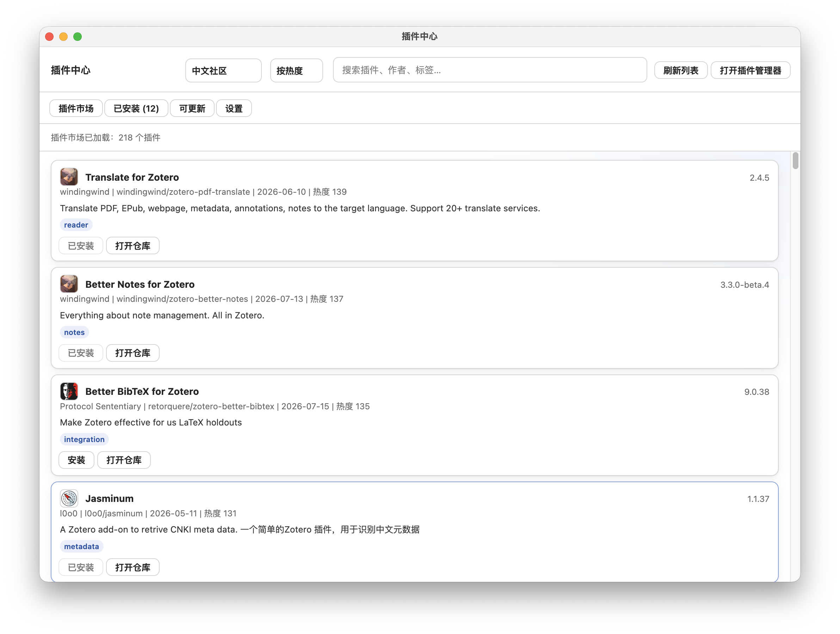840x634 pixels.
Task: Click 打开插件管理器 button
Action: [751, 70]
